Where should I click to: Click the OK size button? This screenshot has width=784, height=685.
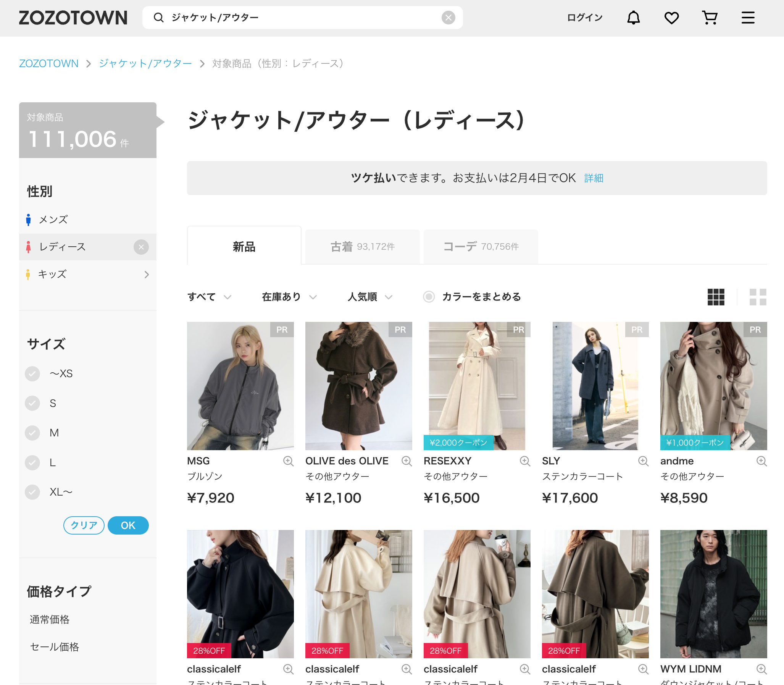point(128,525)
